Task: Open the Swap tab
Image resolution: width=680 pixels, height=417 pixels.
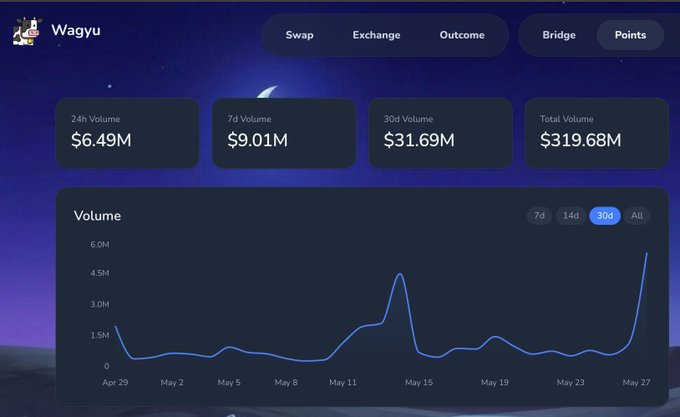Action: point(299,35)
